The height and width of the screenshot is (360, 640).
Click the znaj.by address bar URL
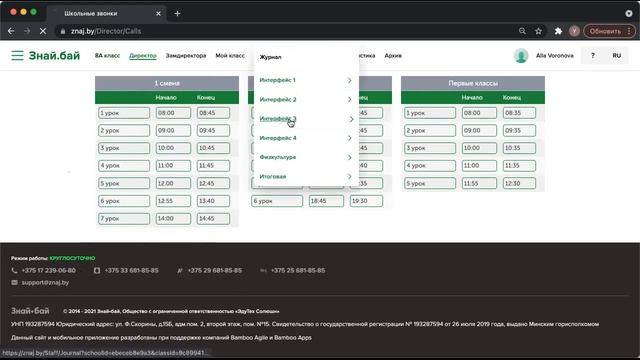pos(106,31)
